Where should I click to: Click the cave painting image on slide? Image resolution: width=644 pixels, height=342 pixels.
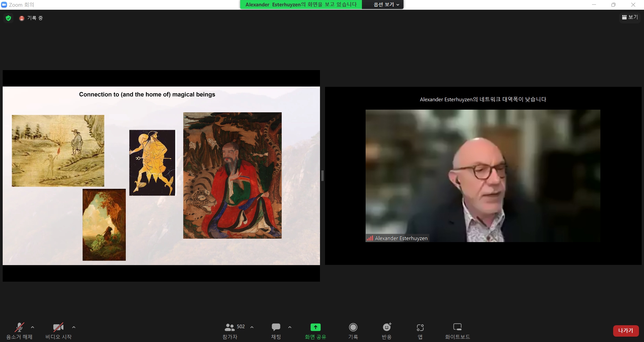tap(104, 225)
